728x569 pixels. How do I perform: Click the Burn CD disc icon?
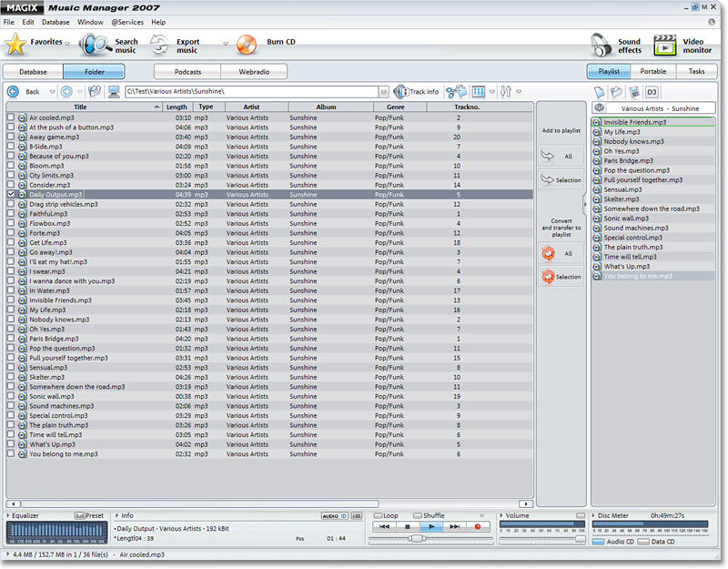247,45
